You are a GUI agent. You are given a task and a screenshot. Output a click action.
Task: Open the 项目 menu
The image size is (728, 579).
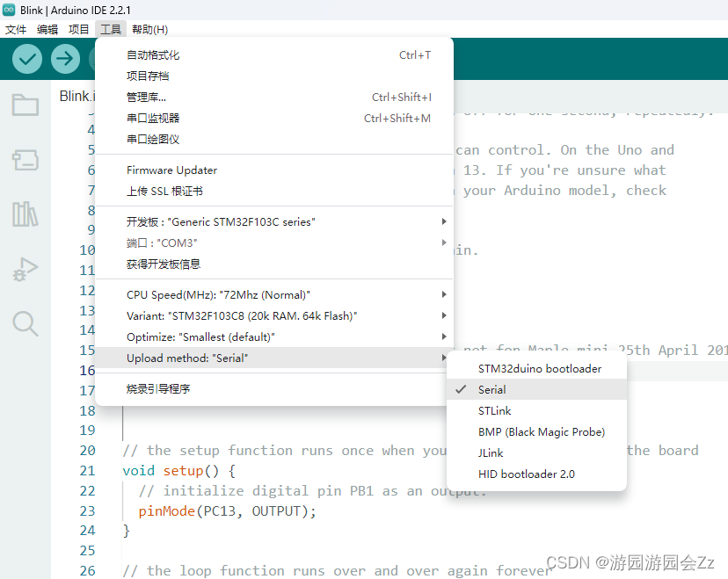point(78,30)
